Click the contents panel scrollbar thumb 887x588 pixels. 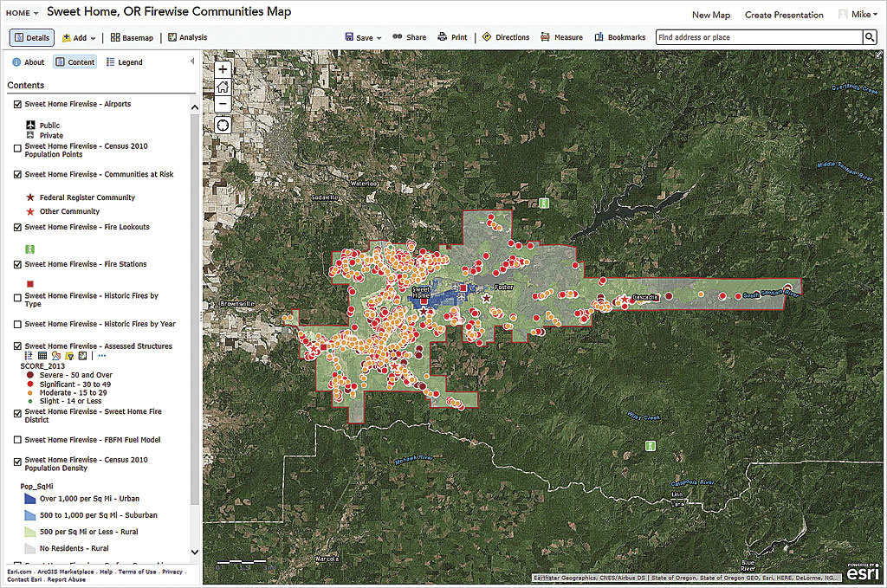[195, 308]
